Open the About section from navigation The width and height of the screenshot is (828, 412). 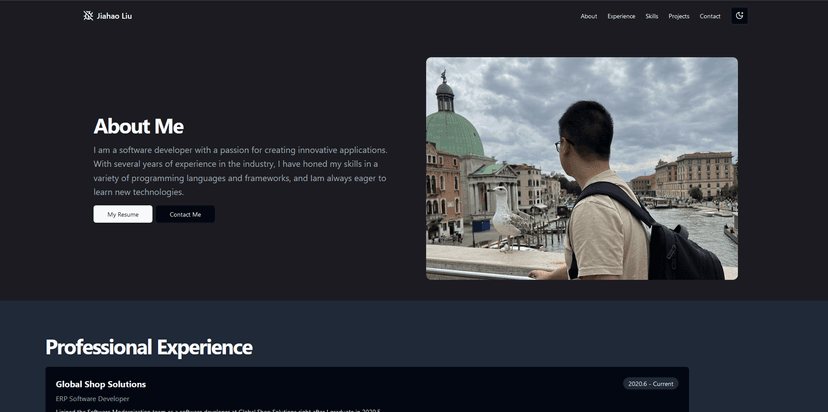click(588, 16)
